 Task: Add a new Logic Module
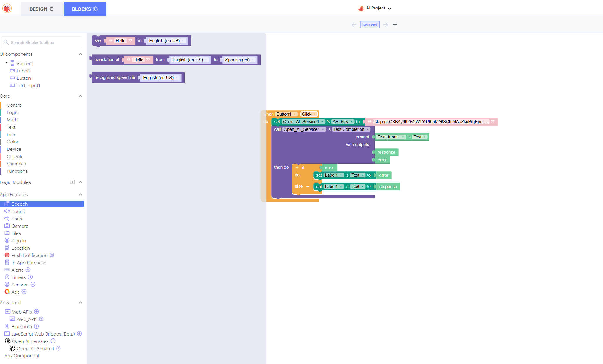tap(72, 182)
